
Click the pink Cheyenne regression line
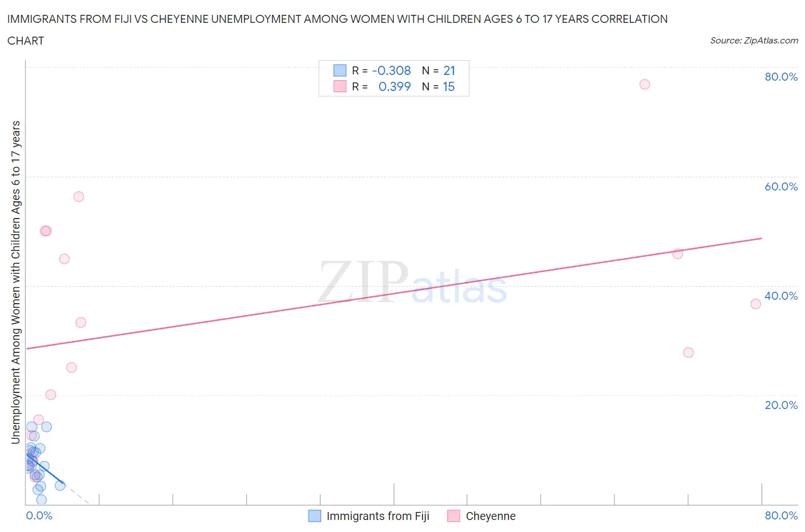tap(394, 293)
